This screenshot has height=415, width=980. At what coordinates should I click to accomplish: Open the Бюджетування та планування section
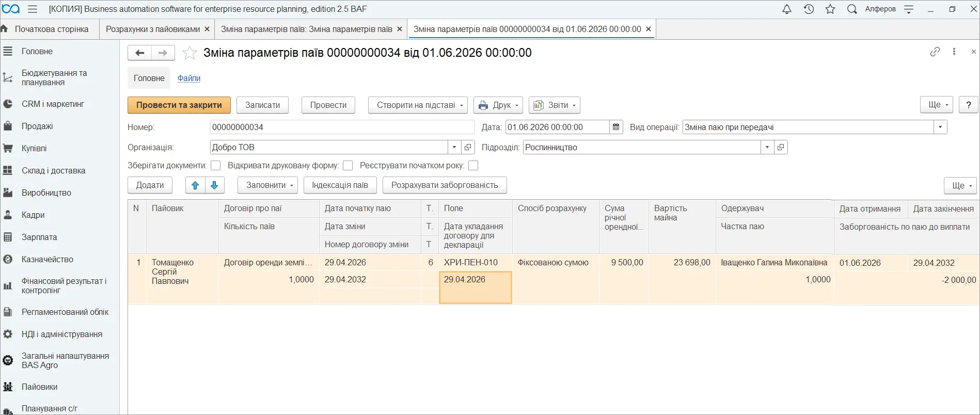[x=60, y=77]
